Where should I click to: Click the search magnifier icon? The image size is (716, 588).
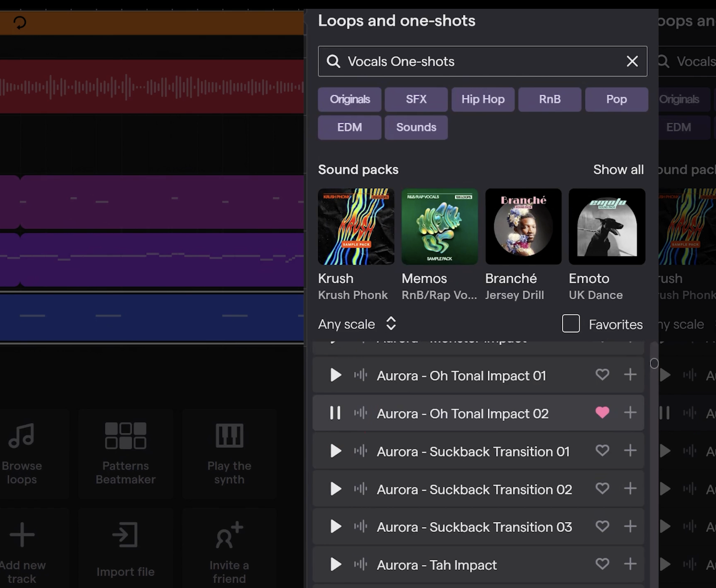click(x=333, y=61)
